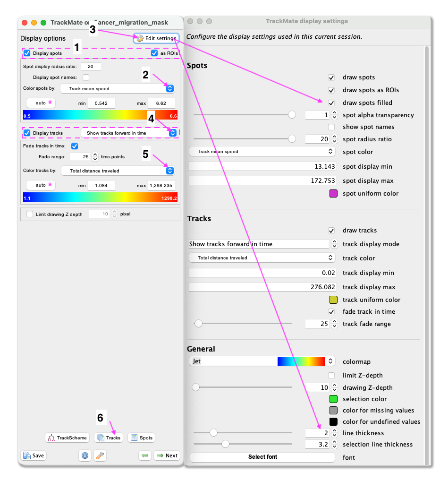This screenshot has height=481, width=448.
Task: Open the Spots table button
Action: 142,438
